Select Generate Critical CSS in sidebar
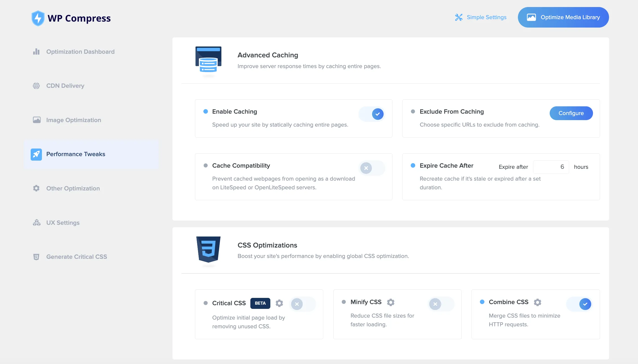The width and height of the screenshot is (638, 364). coord(77,257)
